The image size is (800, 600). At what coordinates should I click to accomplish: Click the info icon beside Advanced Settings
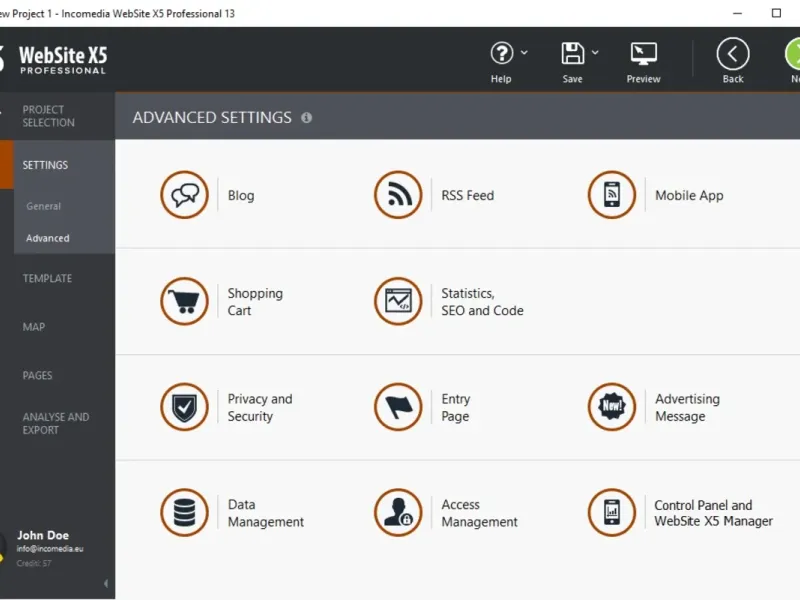coord(306,118)
